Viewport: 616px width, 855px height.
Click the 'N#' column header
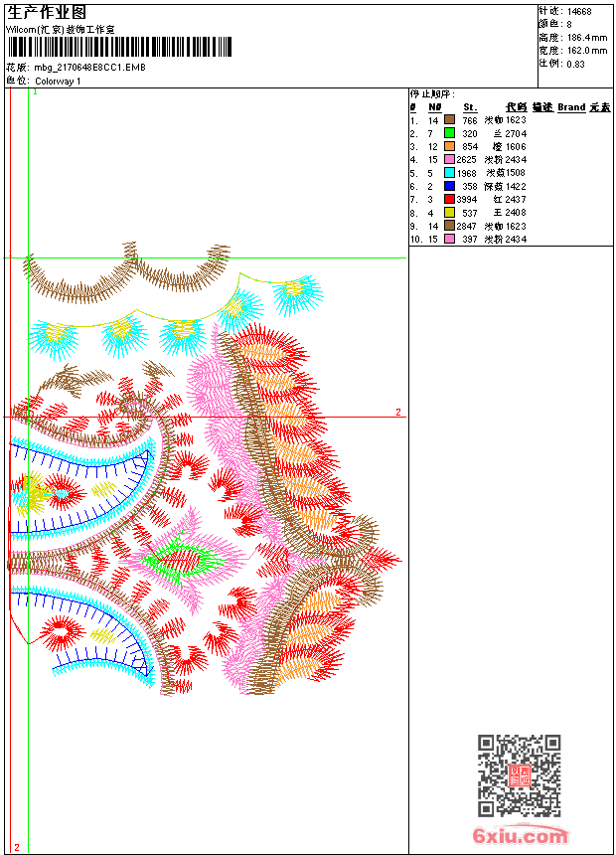tap(434, 107)
